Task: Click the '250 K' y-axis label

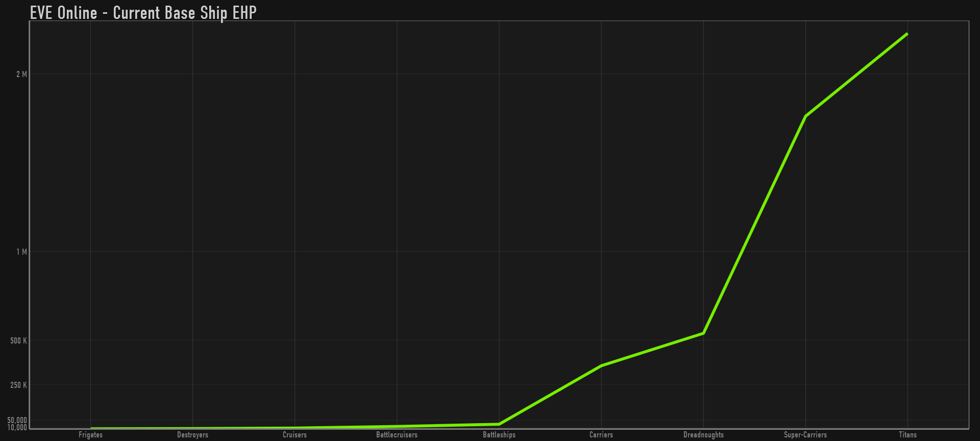Action: pyautogui.click(x=19, y=385)
